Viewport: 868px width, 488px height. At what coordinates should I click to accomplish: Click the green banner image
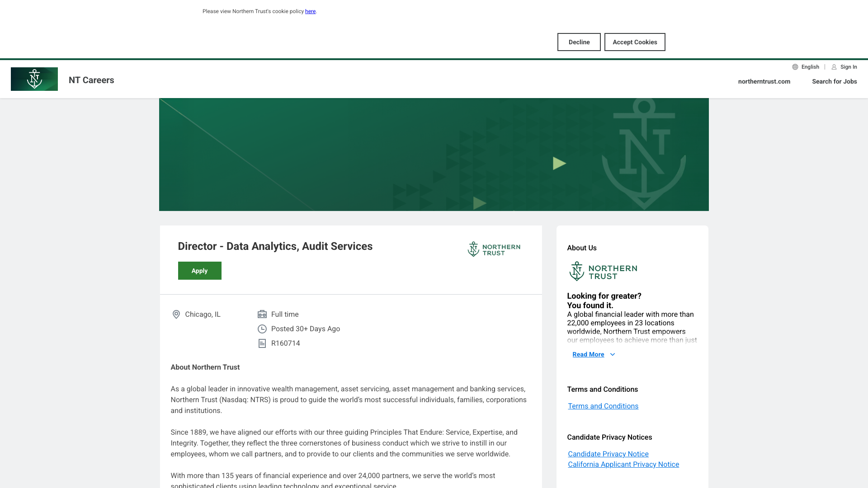[434, 155]
